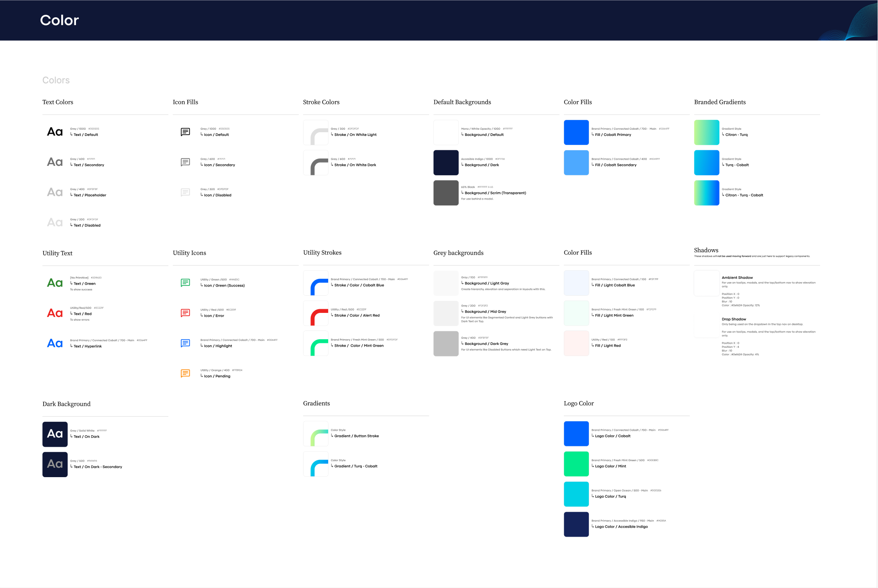Click the Icon / Disabled light message icon
Screen dimensions: 878x588
click(x=185, y=192)
